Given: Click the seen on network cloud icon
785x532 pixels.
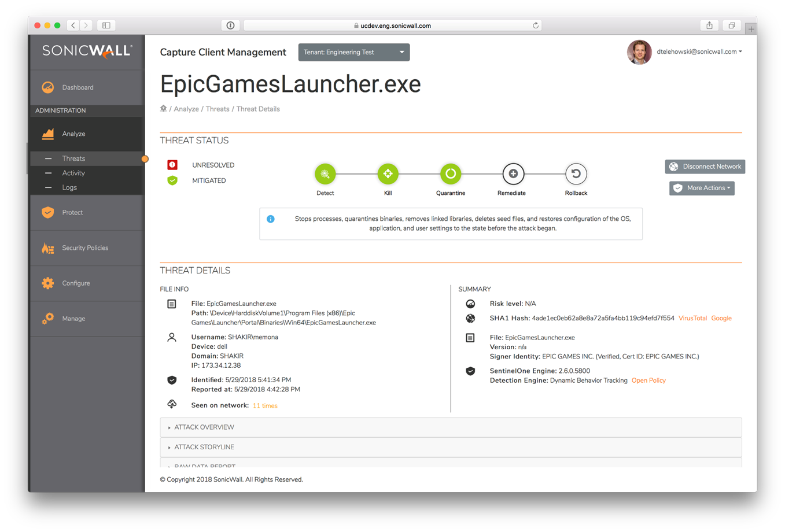Looking at the screenshot, I should coord(172,404).
